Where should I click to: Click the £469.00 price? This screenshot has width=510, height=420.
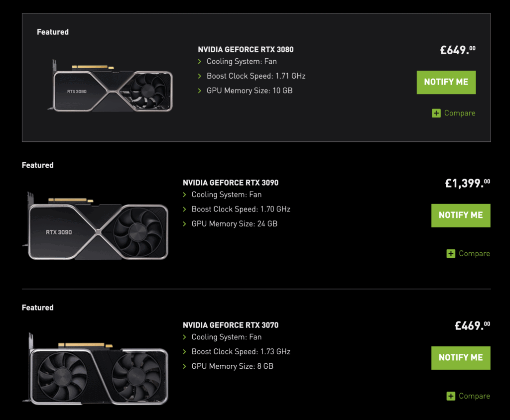click(x=472, y=326)
